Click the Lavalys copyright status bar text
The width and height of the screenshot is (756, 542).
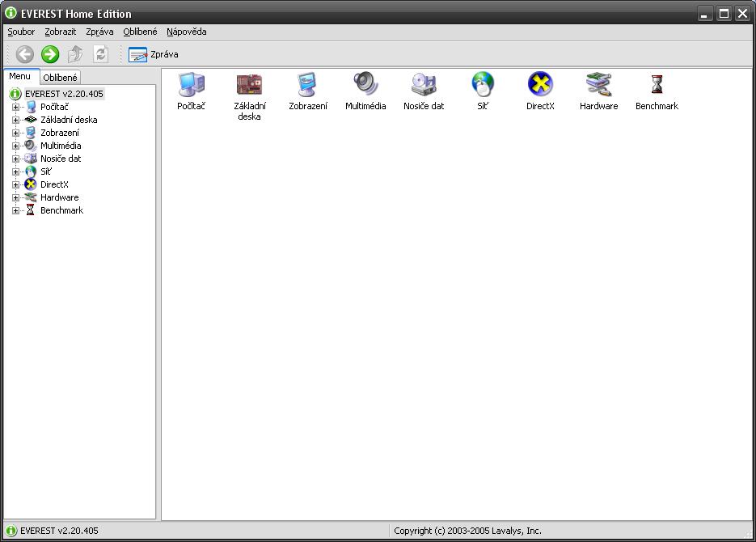[467, 531]
